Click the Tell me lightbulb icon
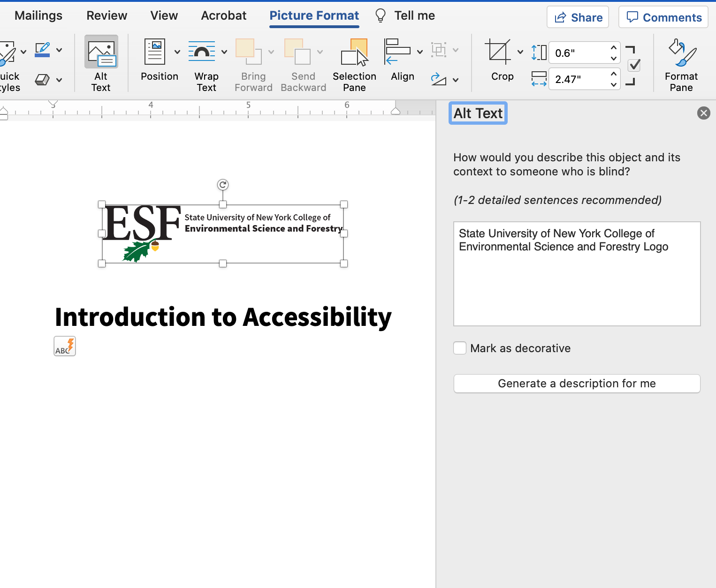Image resolution: width=716 pixels, height=588 pixels. click(x=381, y=16)
